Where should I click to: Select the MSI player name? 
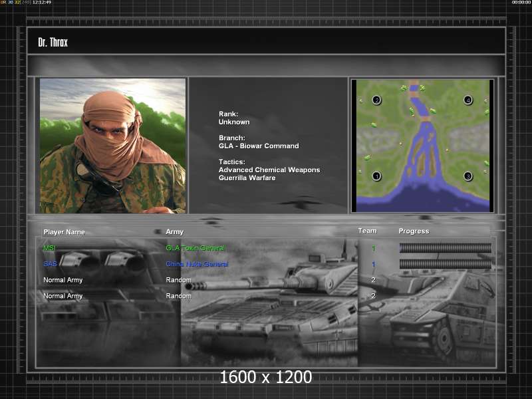click(49, 248)
